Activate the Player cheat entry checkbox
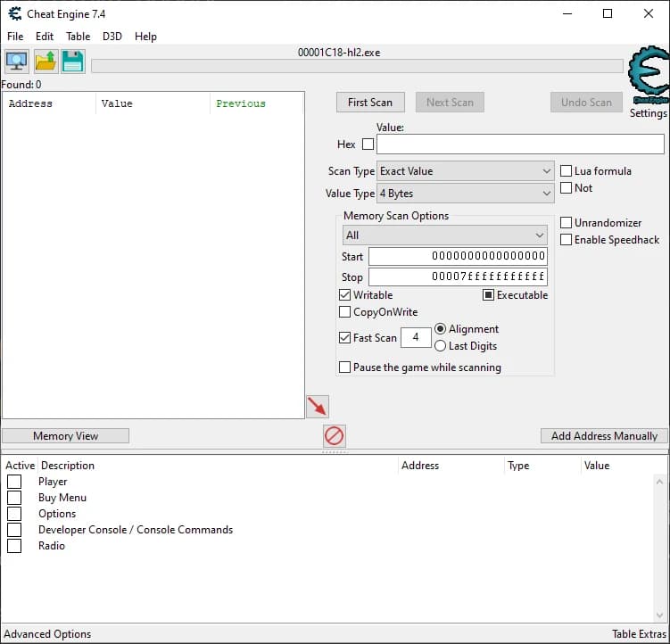670x644 pixels. click(14, 482)
